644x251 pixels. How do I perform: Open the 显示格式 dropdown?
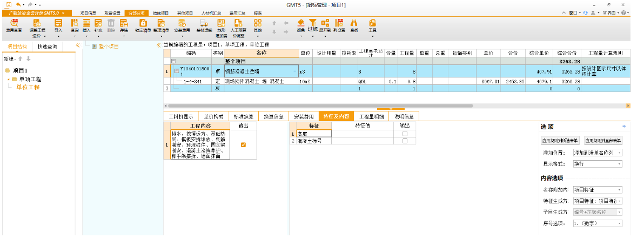pos(597,163)
